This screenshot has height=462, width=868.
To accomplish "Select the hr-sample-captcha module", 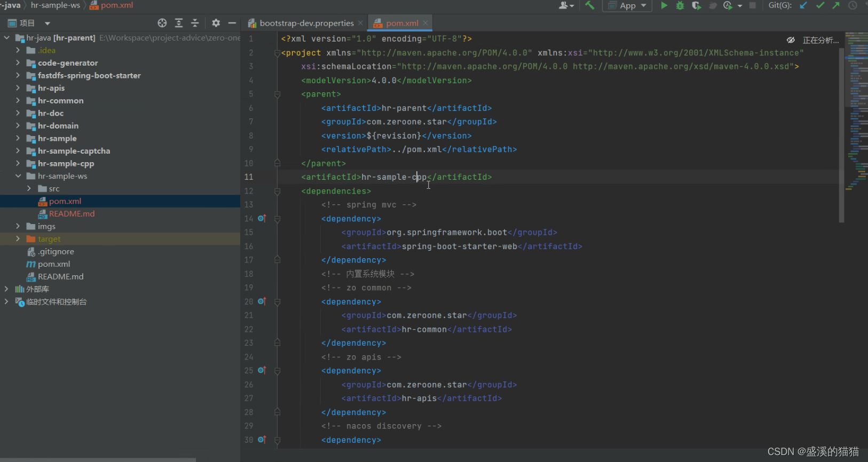I will tap(74, 151).
